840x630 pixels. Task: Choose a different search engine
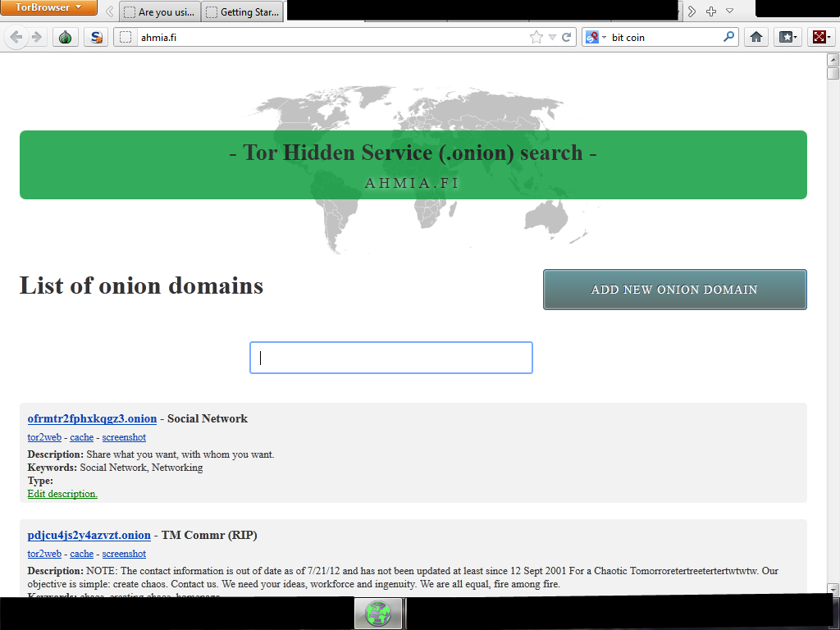click(596, 38)
